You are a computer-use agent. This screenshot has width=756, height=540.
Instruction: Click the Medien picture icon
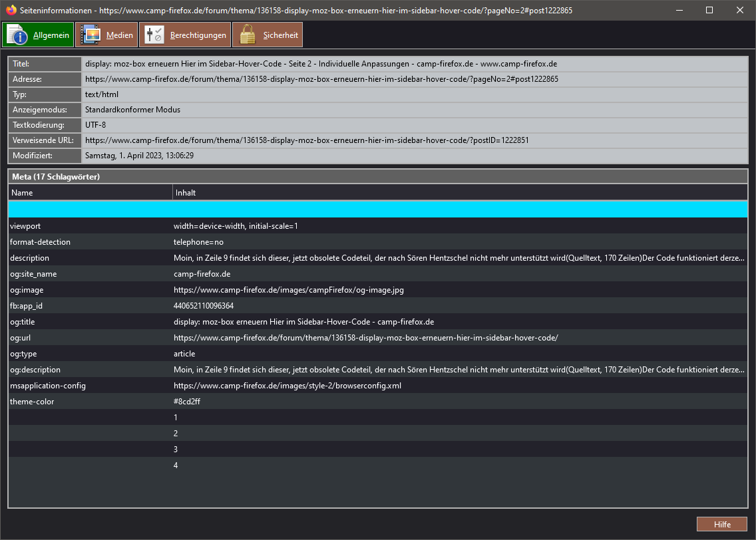pos(91,35)
